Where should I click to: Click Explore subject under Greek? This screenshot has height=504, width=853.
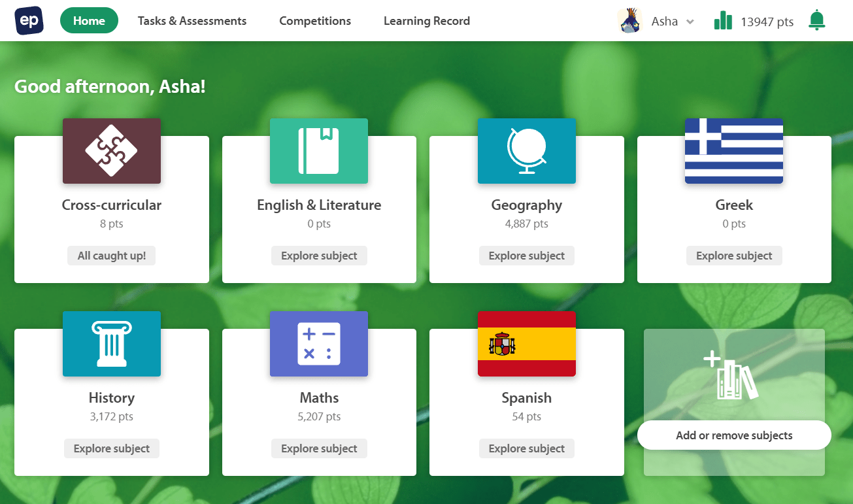pos(734,256)
